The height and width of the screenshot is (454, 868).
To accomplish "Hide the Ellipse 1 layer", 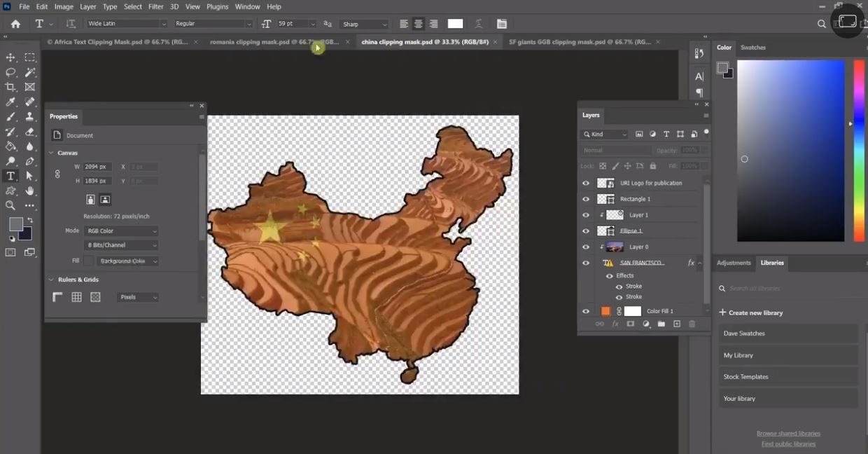I will tap(586, 231).
